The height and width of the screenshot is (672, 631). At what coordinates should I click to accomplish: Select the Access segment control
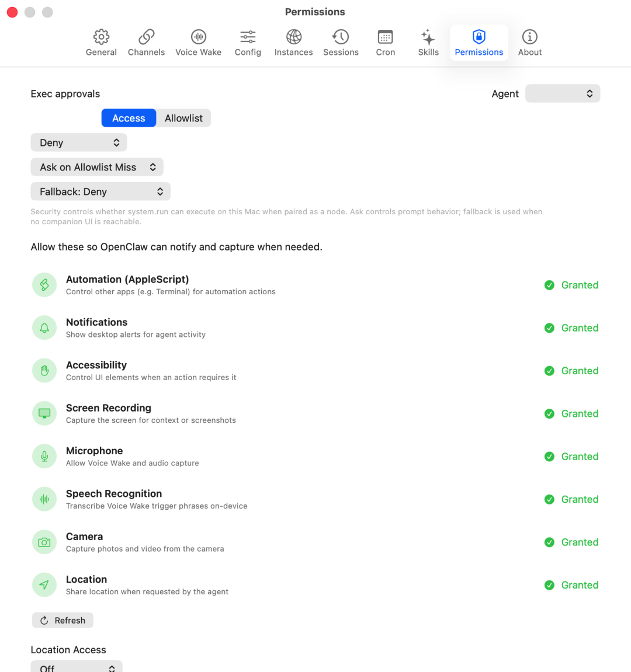click(x=128, y=118)
